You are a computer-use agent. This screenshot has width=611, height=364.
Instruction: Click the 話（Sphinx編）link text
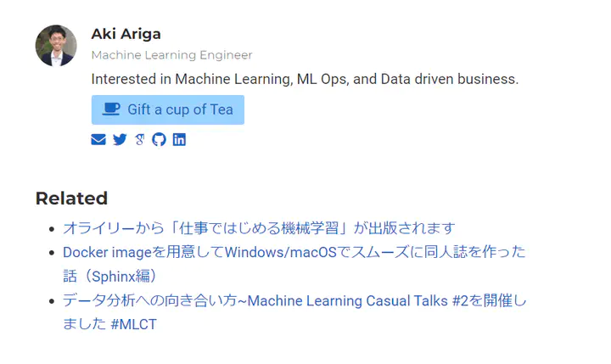coord(109,277)
